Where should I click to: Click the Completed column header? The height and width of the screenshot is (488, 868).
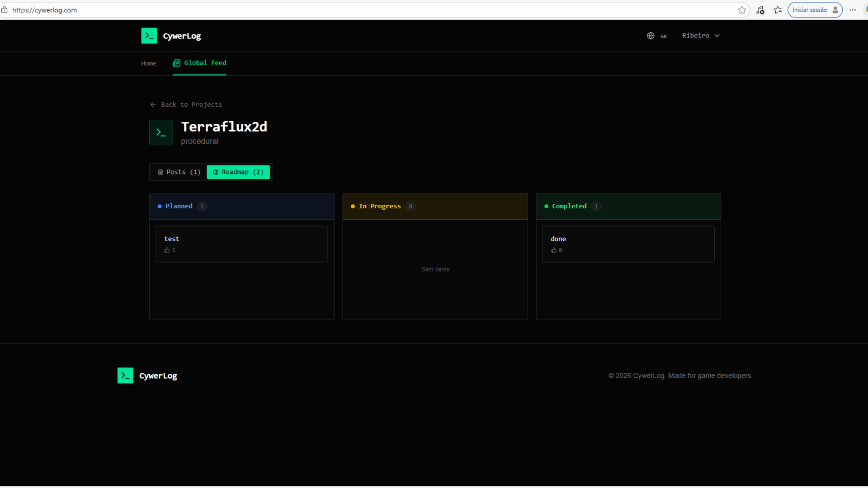coord(569,206)
